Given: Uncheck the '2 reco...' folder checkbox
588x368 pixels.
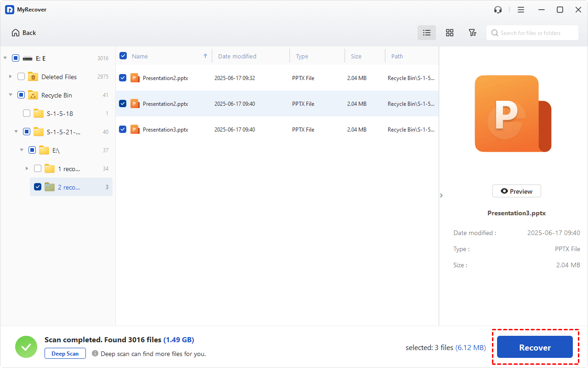Looking at the screenshot, I should [38, 187].
